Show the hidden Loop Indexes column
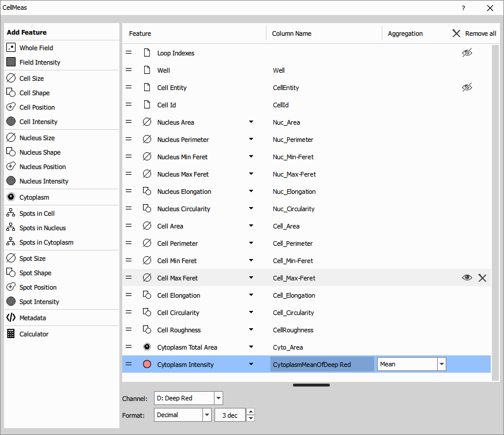504x435 pixels. pyautogui.click(x=467, y=53)
